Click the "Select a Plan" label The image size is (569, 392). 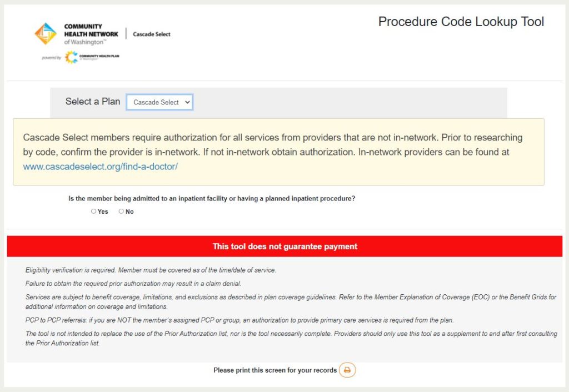coord(92,102)
